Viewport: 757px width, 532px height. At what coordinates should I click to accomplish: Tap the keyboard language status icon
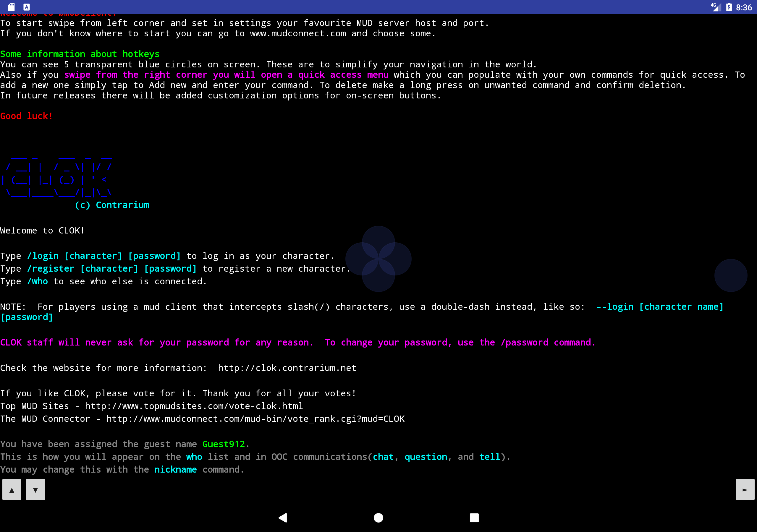[x=27, y=7]
